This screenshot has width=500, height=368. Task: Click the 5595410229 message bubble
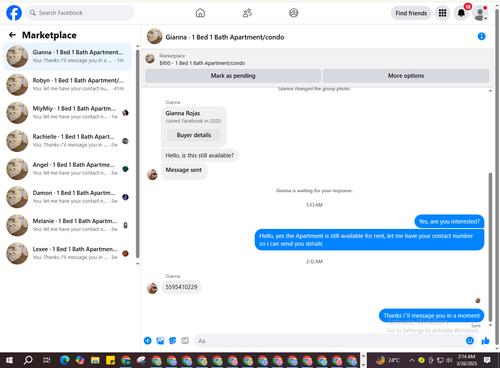[181, 287]
